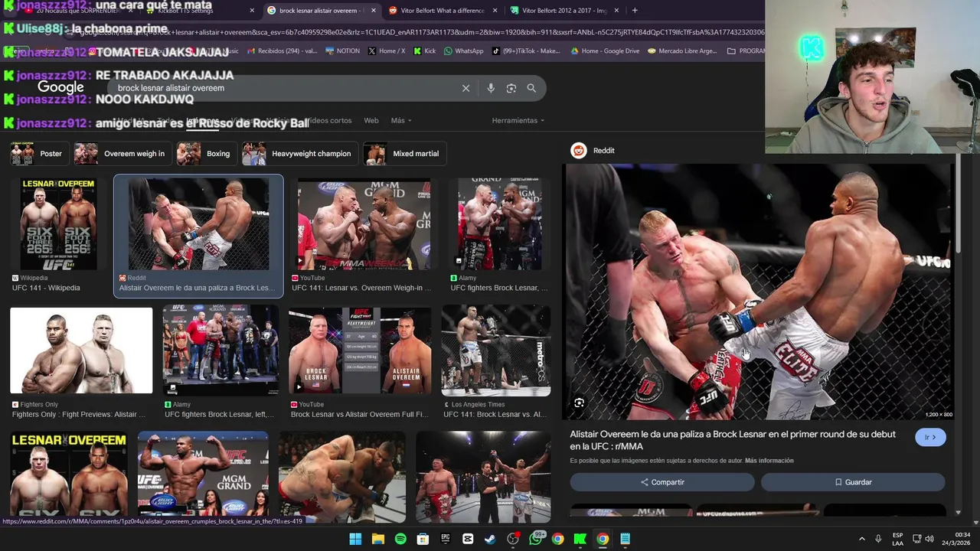Screen dimensions: 980x551
Task: Open WhatsApp bookmark
Action: tap(463, 51)
